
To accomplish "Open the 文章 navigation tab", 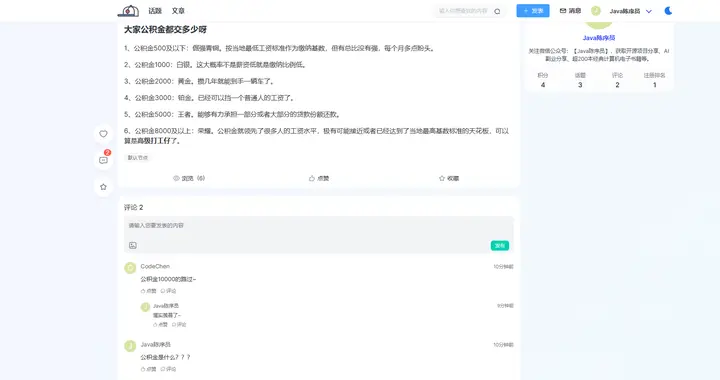I will pyautogui.click(x=178, y=11).
